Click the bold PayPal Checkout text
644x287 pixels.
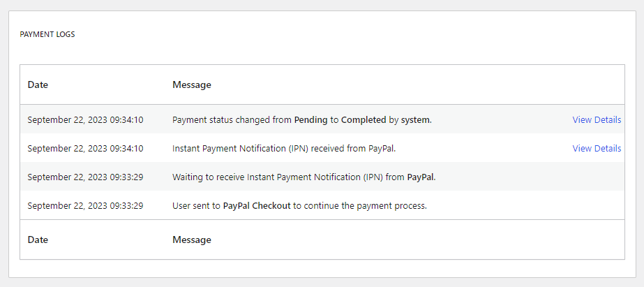257,205
